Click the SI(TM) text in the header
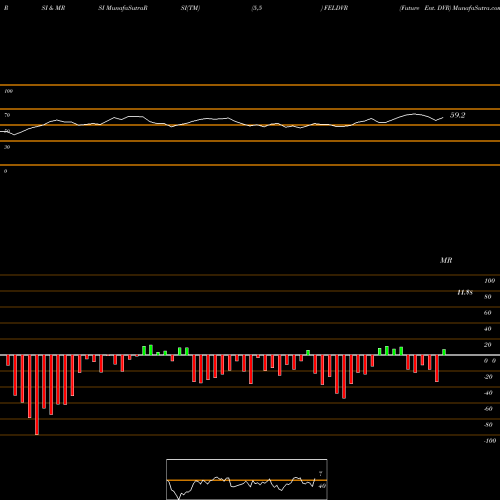 190,8
